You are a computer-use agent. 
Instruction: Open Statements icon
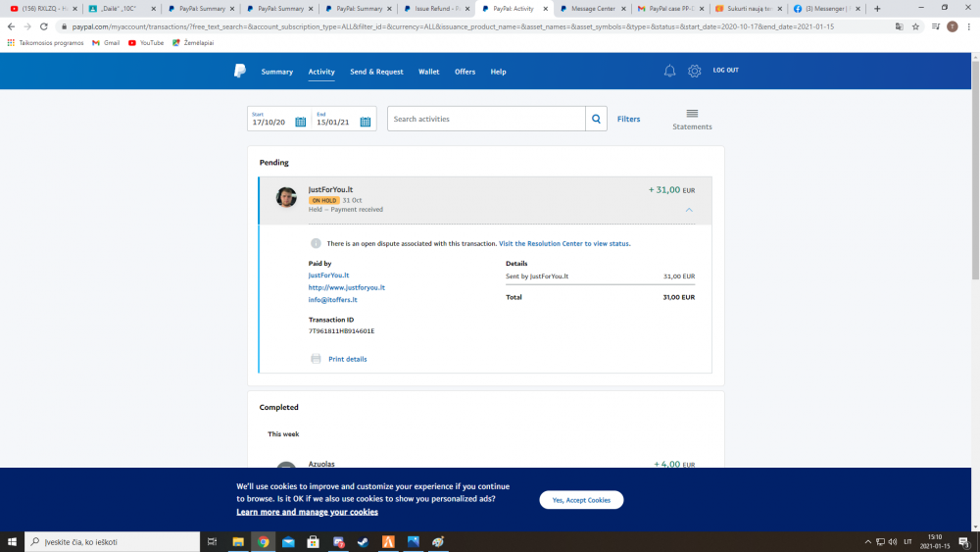click(692, 113)
